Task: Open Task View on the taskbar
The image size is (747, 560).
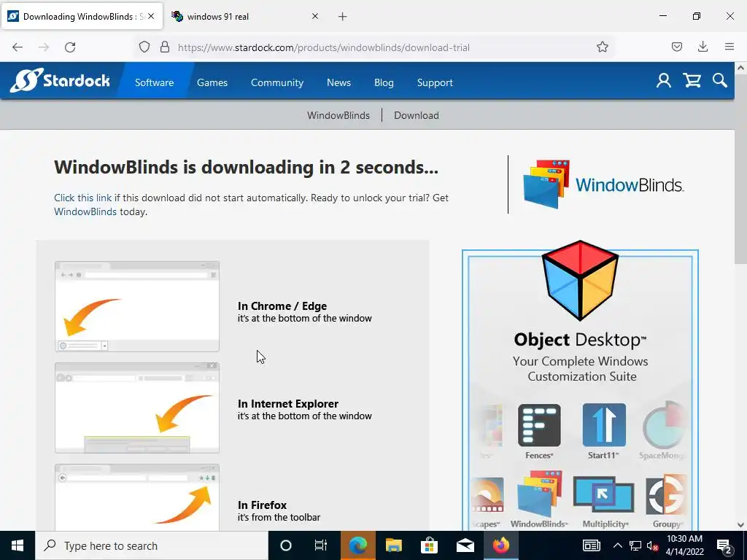Action: 321,545
